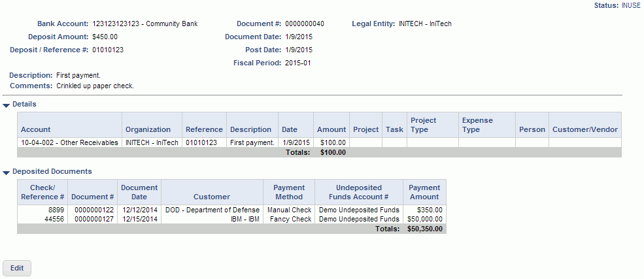Click the Expense Type column header
The height and width of the screenshot is (279, 644).
477,125
